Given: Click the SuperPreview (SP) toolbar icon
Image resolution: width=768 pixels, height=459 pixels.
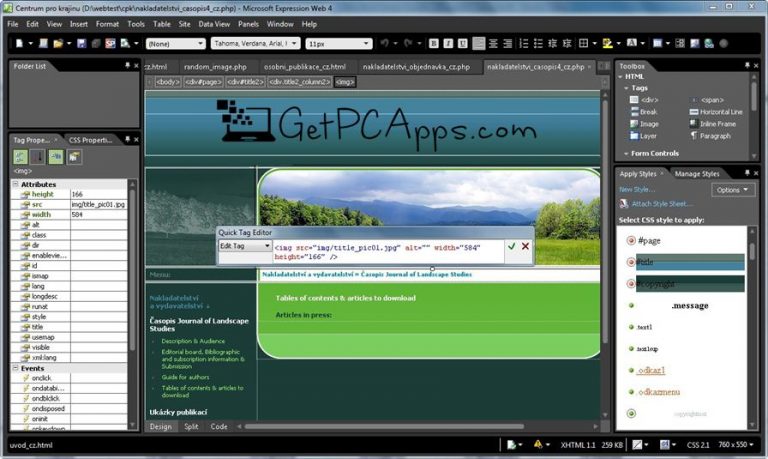Looking at the screenshot, I should (x=110, y=44).
